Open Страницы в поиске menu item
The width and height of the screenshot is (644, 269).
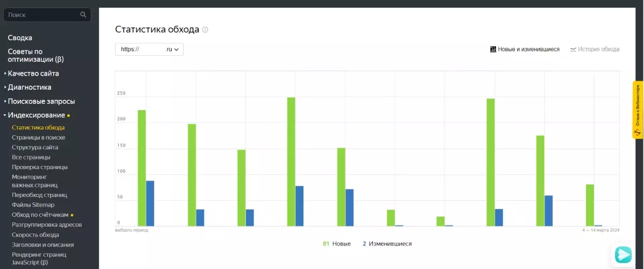pos(39,137)
